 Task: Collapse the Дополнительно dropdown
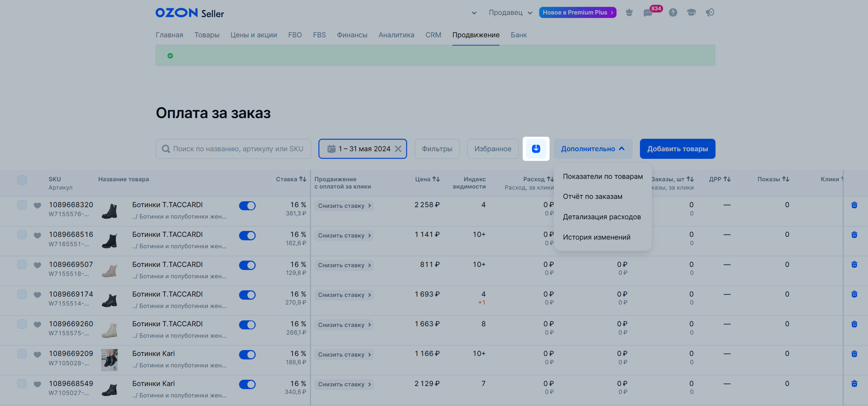[593, 149]
